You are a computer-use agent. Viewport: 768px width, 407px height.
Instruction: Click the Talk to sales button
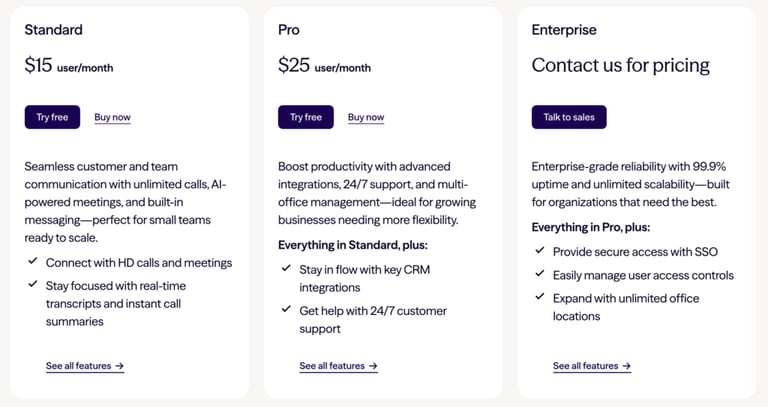click(x=569, y=117)
